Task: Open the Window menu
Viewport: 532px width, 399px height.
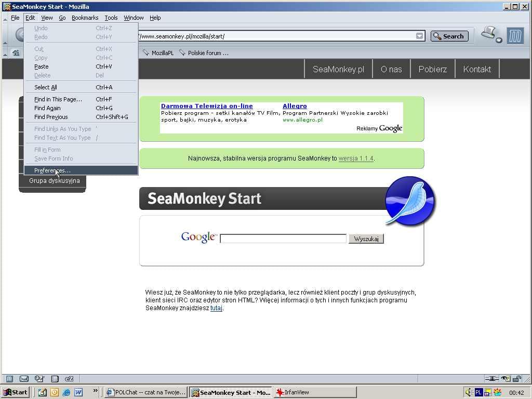Action: [x=134, y=18]
